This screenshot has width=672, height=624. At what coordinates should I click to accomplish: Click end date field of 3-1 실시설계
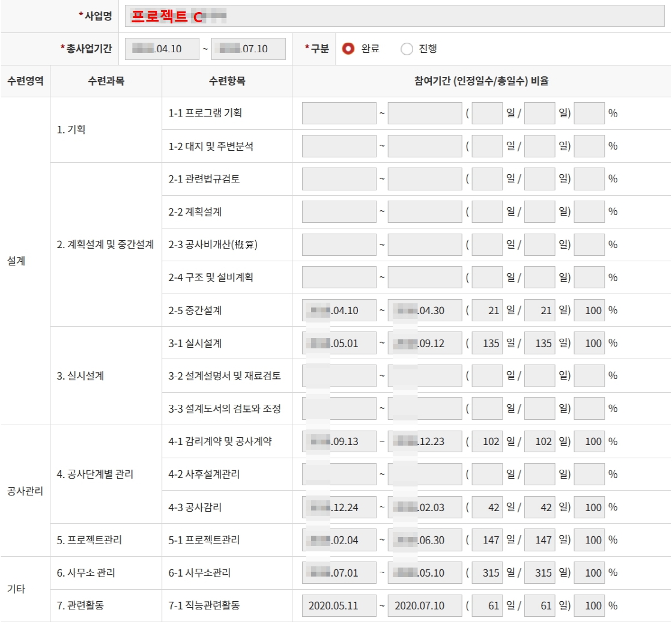424,342
